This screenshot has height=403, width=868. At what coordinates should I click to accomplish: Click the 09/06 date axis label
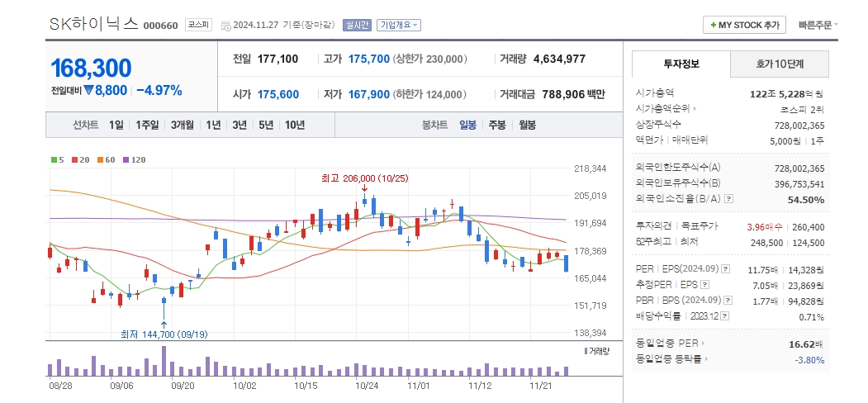click(x=121, y=385)
